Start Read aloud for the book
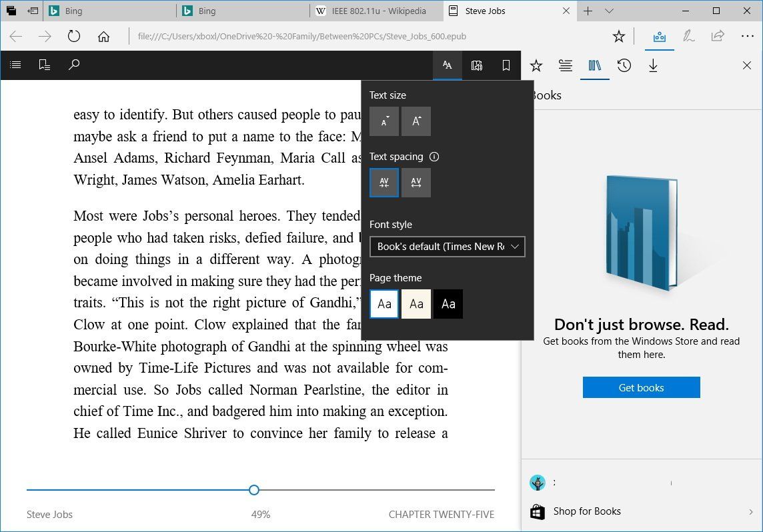763x532 pixels. [x=477, y=65]
